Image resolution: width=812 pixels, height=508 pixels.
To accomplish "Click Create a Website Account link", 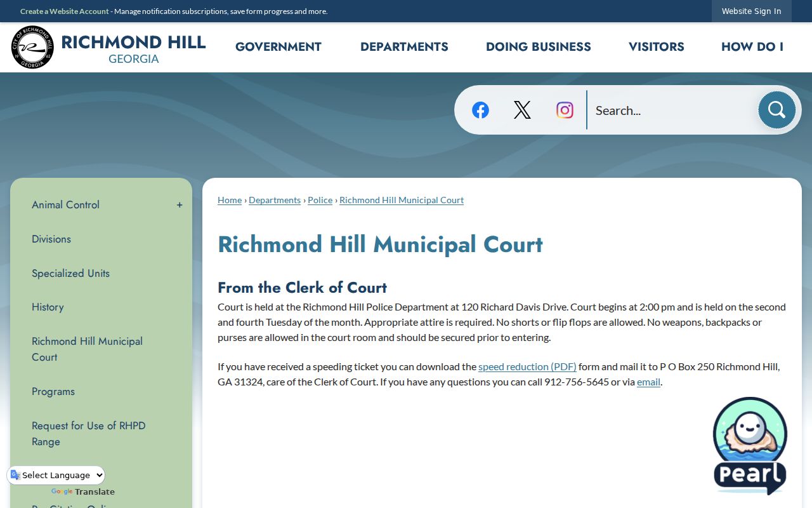I will coord(65,11).
